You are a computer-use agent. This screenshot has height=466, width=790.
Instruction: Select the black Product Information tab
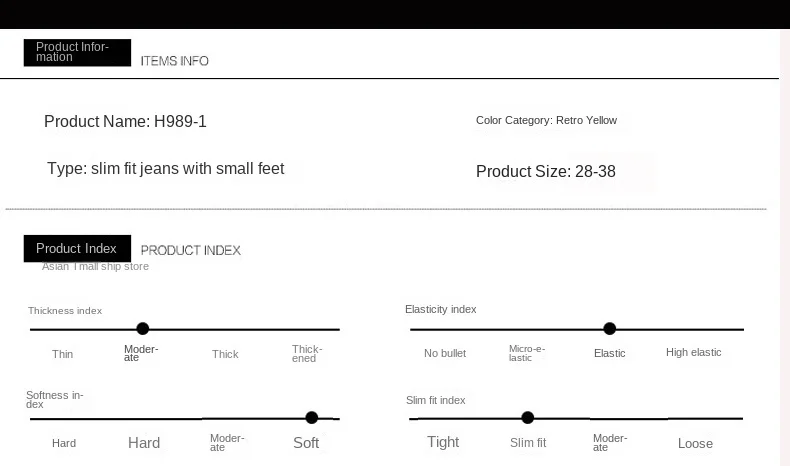(x=77, y=52)
